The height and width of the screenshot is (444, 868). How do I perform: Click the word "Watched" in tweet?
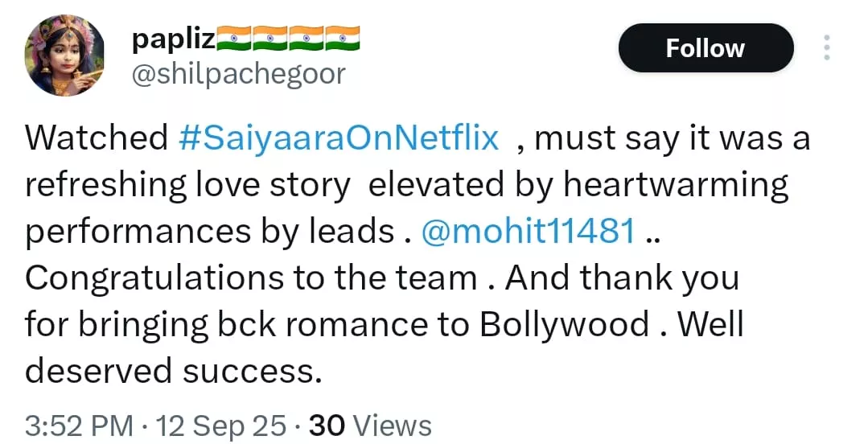coord(96,138)
